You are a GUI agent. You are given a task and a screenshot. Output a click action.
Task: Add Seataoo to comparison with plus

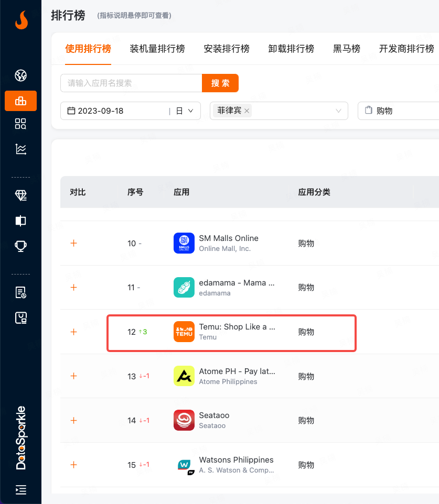point(74,420)
